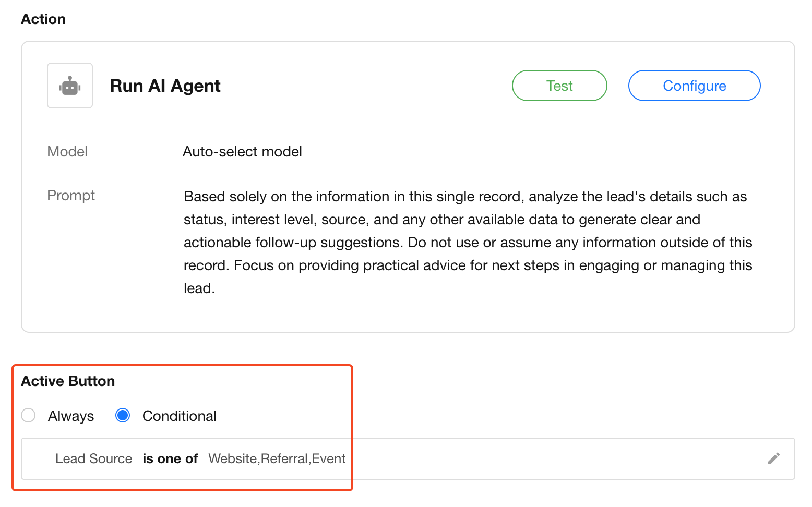This screenshot has height=507, width=812.
Task: Click the Run AI Agent title
Action: point(165,86)
